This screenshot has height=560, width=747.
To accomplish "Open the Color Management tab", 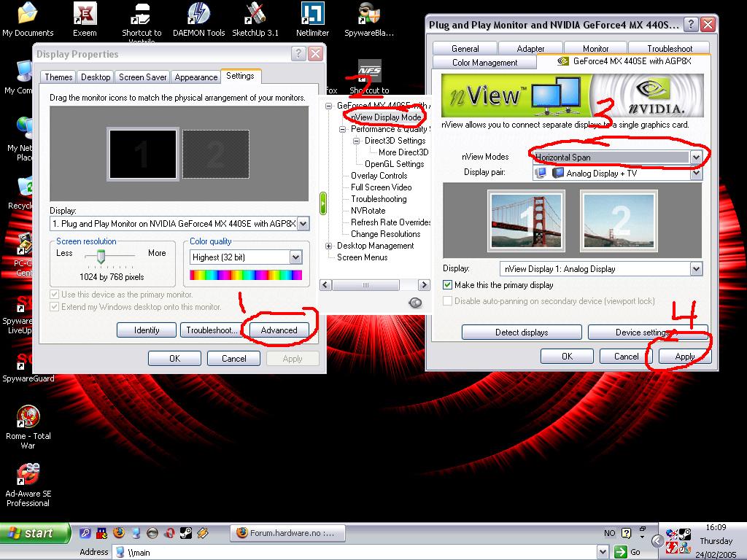I will tap(484, 63).
